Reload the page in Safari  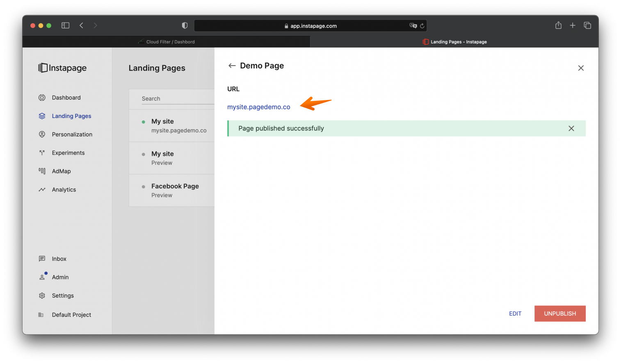click(422, 25)
